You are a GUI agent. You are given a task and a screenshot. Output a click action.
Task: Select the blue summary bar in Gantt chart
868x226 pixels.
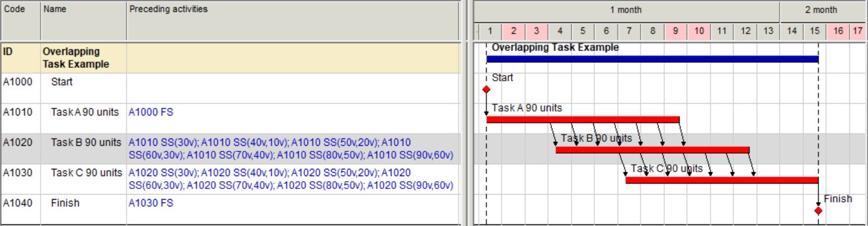tap(652, 59)
